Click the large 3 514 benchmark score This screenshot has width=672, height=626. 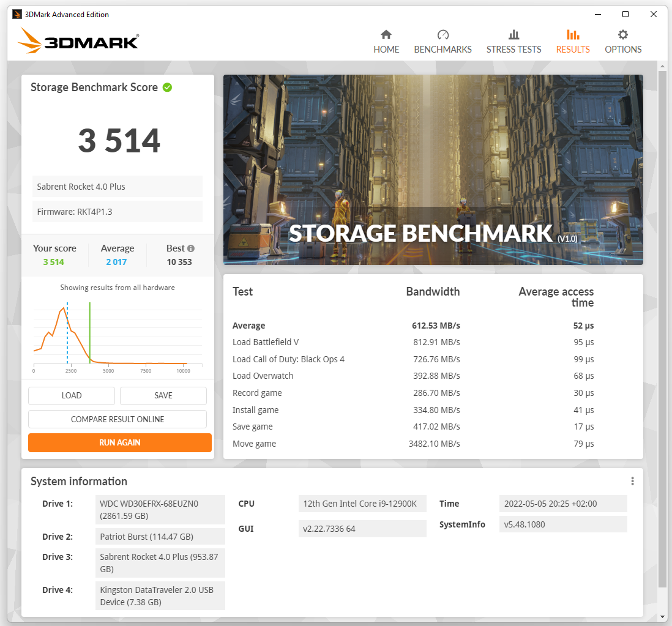click(119, 141)
